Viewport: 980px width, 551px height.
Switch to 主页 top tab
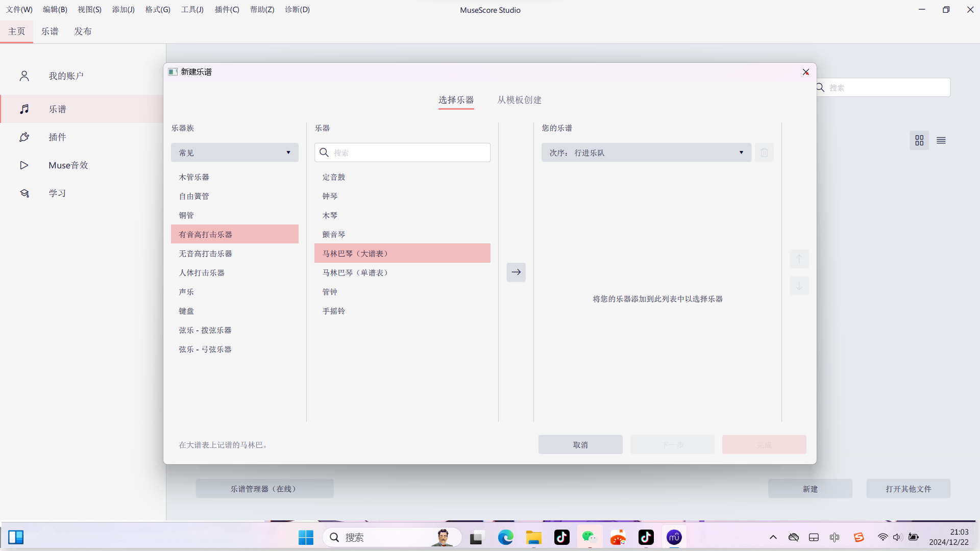(x=16, y=32)
